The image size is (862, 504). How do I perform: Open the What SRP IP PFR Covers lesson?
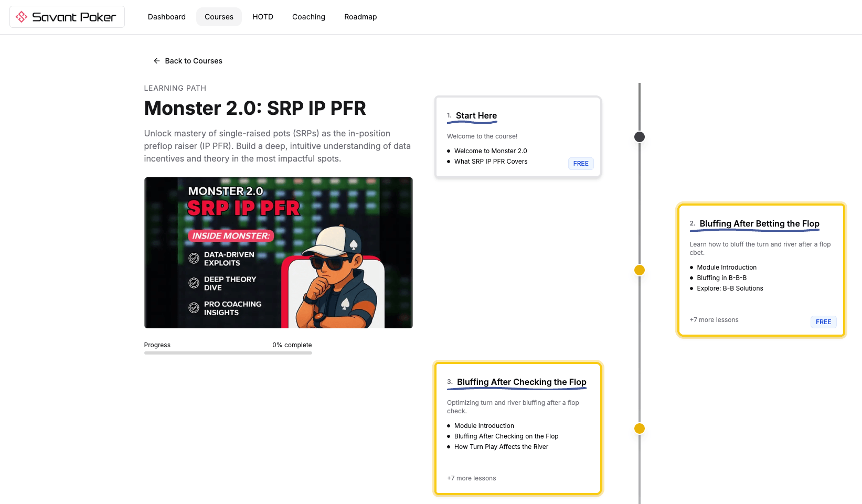(x=491, y=162)
